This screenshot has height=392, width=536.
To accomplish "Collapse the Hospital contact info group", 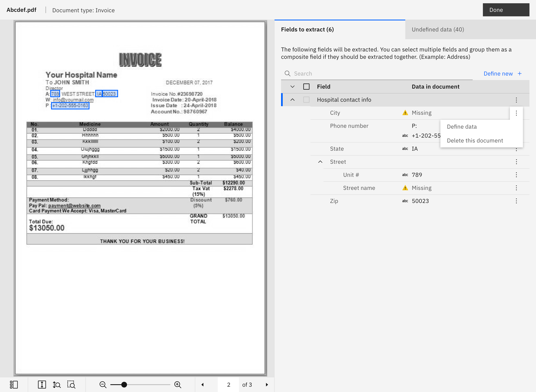I will point(293,100).
